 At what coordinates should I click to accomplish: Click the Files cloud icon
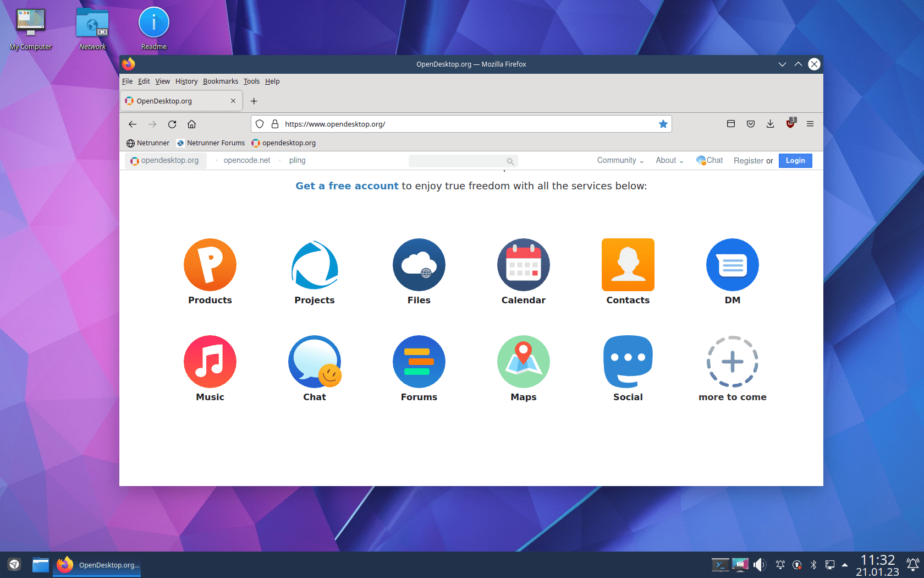[419, 265]
